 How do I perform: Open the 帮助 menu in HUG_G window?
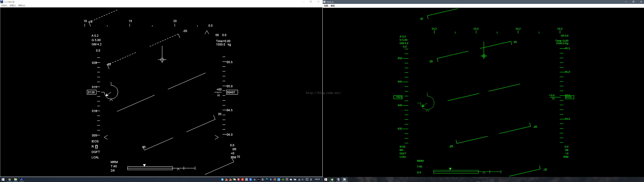click(x=333, y=6)
